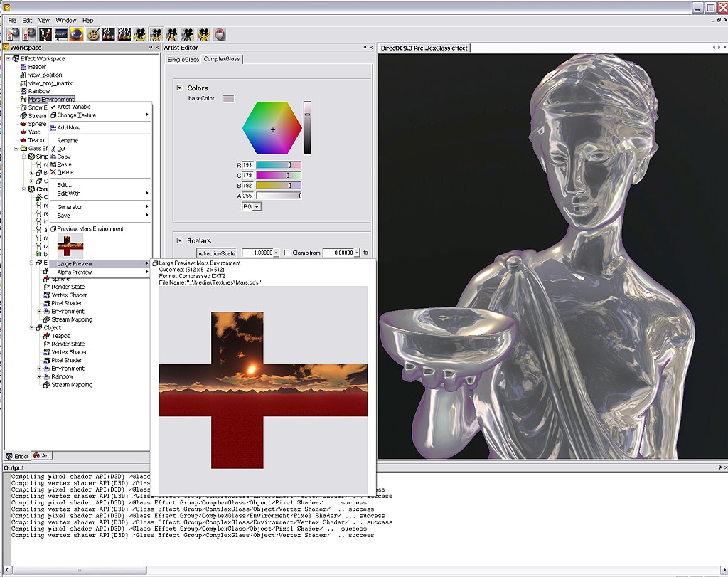Click the palette icon on the toolbar
Image resolution: width=728 pixels, height=577 pixels.
click(92, 34)
